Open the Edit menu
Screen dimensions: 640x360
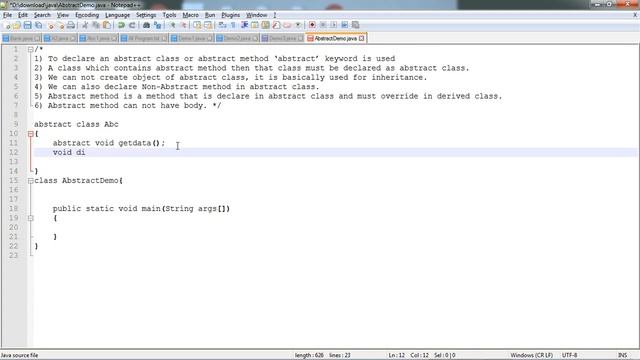[23, 15]
